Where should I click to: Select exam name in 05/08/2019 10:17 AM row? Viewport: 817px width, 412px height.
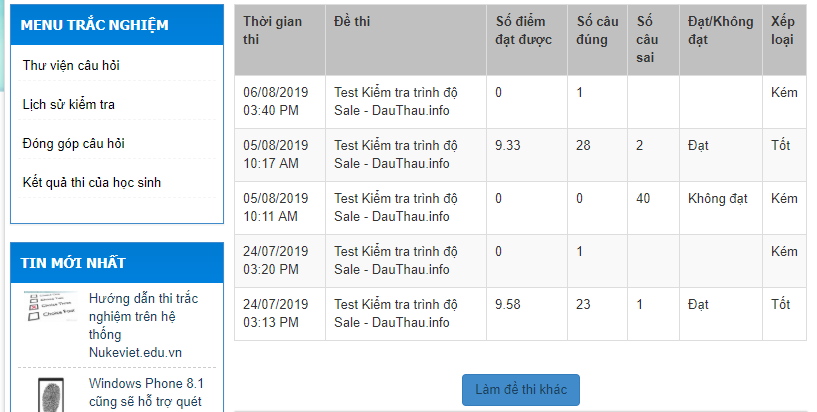click(x=396, y=154)
